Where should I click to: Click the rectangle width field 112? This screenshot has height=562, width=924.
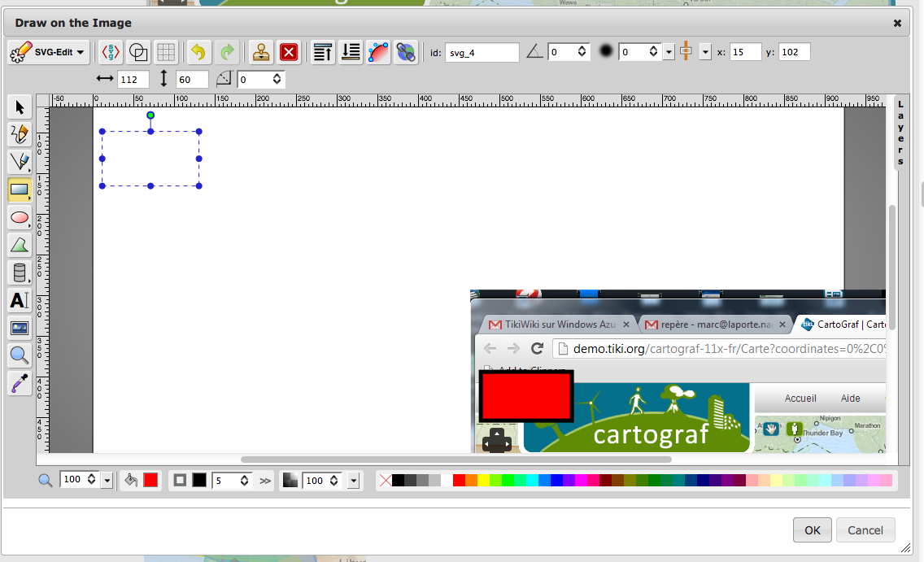pos(133,80)
